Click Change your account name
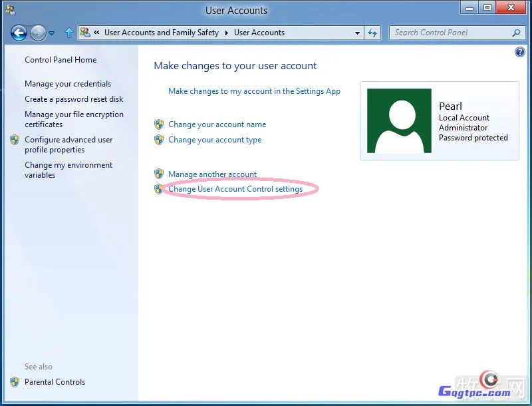532x406 pixels. click(x=217, y=124)
